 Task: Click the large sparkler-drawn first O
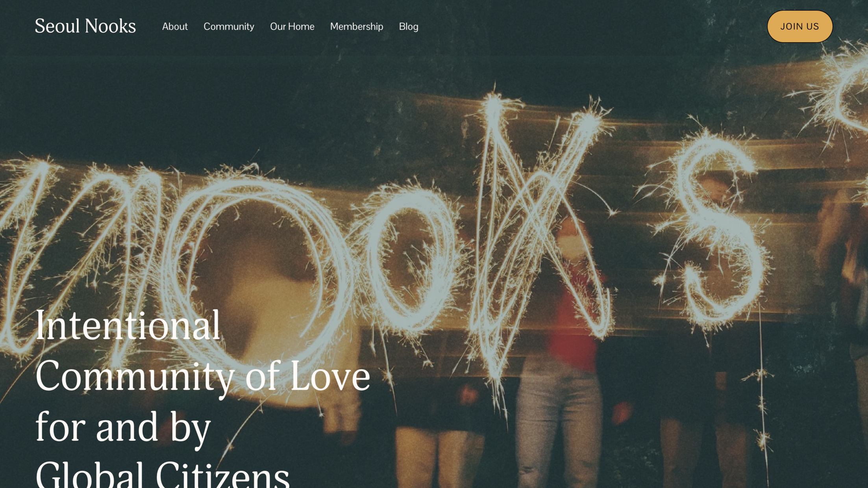(x=252, y=272)
